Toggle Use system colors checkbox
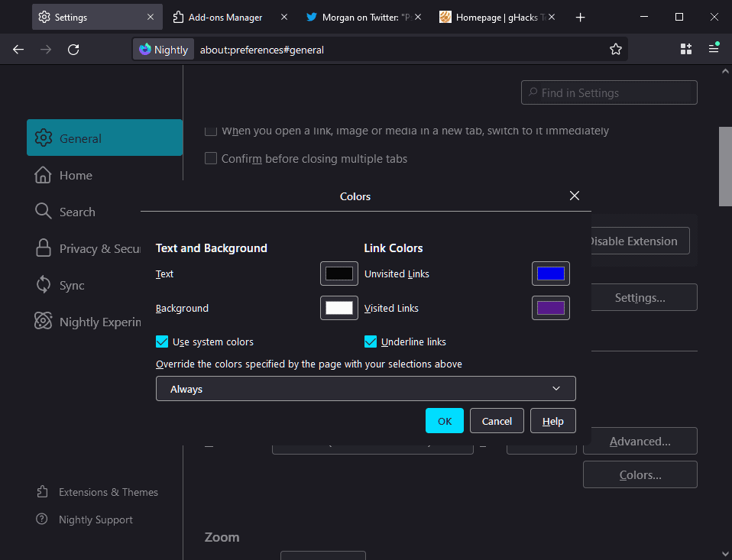 pyautogui.click(x=162, y=342)
